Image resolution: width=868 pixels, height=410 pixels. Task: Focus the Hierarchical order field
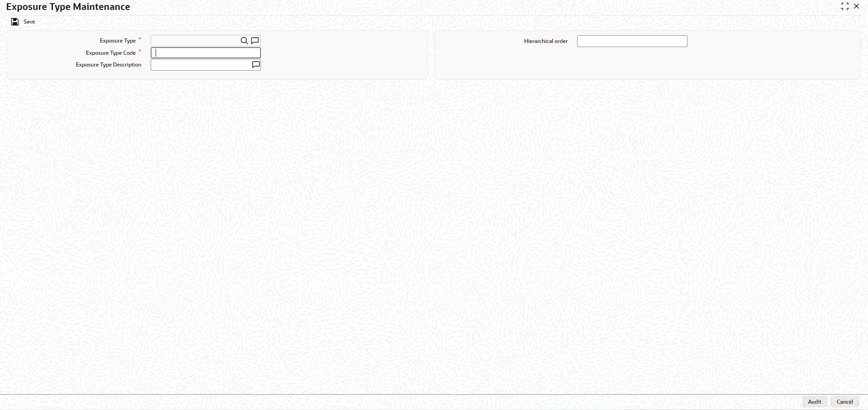tap(632, 41)
